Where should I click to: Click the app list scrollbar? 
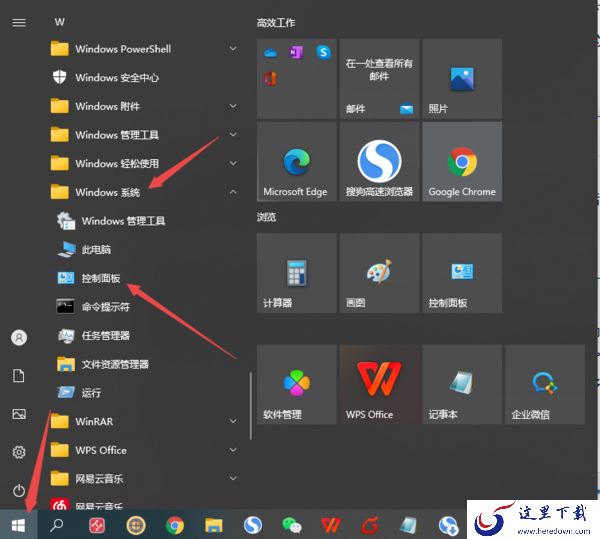click(x=251, y=405)
